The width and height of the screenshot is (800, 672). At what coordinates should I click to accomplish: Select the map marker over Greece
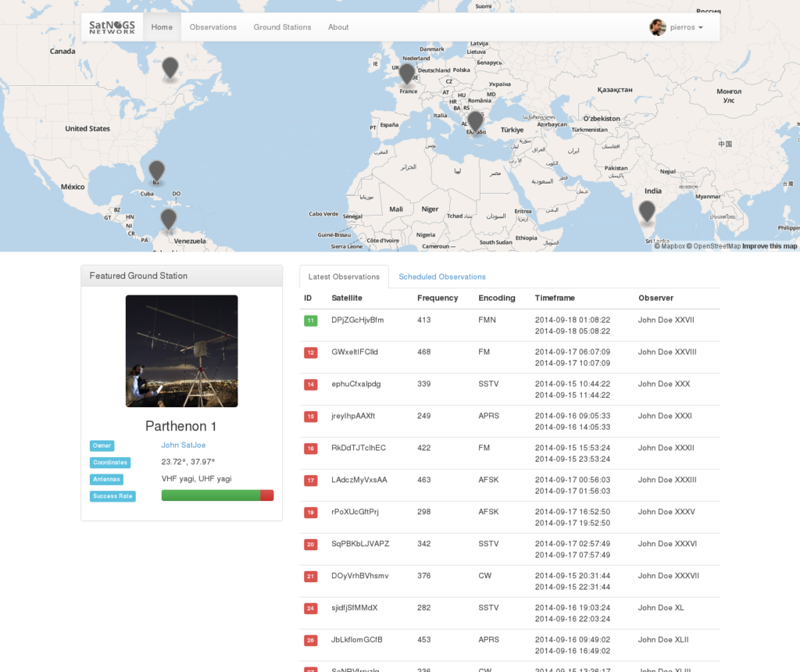(x=475, y=121)
